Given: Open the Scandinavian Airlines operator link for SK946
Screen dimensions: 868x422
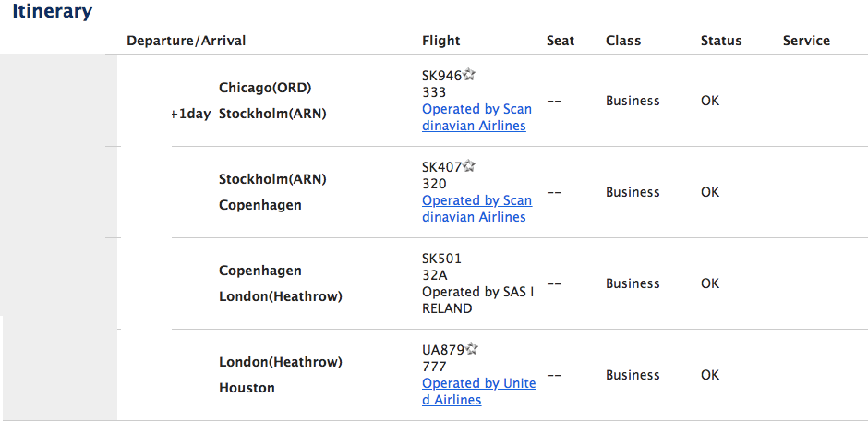Looking at the screenshot, I should [x=476, y=117].
